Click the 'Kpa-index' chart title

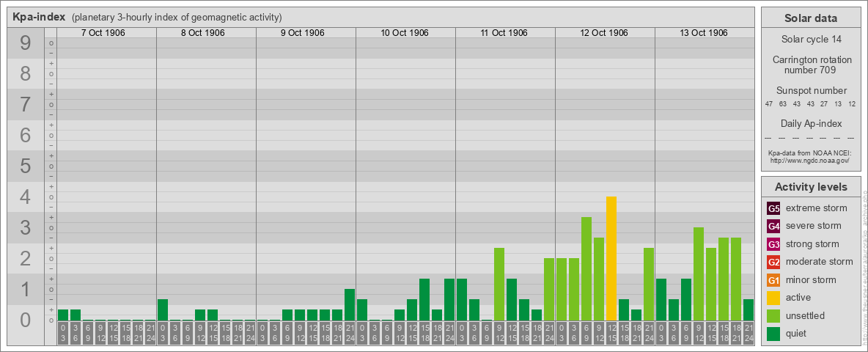point(40,17)
